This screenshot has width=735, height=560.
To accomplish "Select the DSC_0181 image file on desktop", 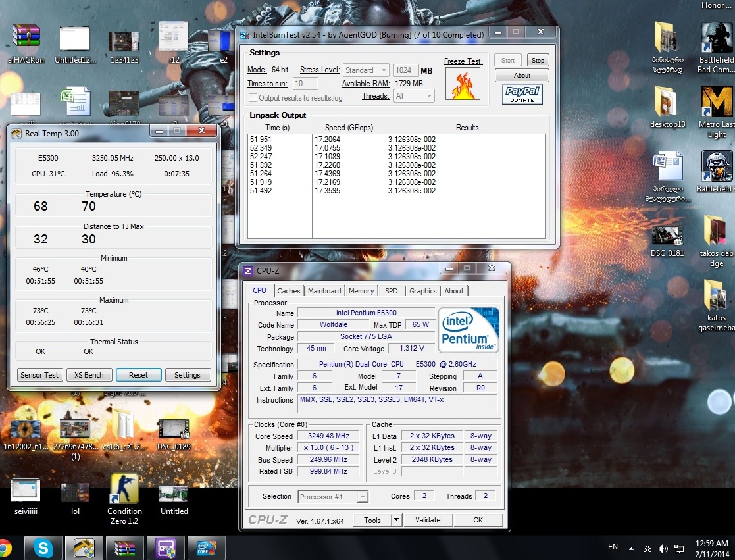I will [667, 234].
